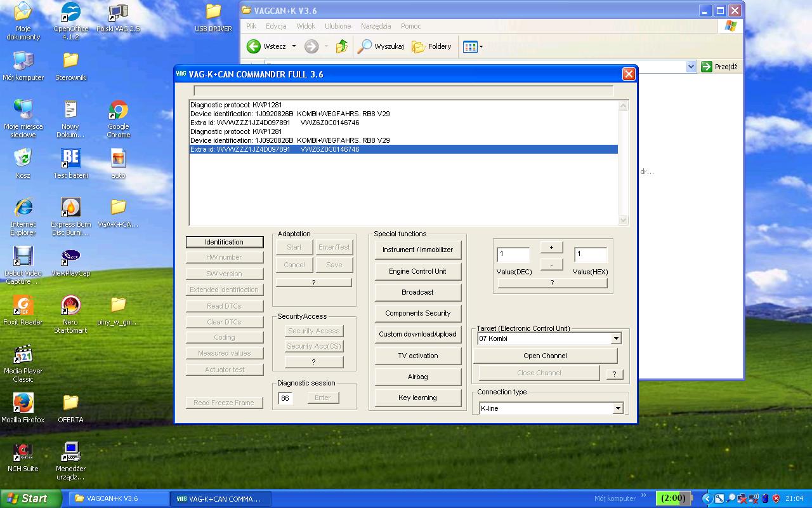Click the Przejdź go button in explorer

(x=720, y=67)
